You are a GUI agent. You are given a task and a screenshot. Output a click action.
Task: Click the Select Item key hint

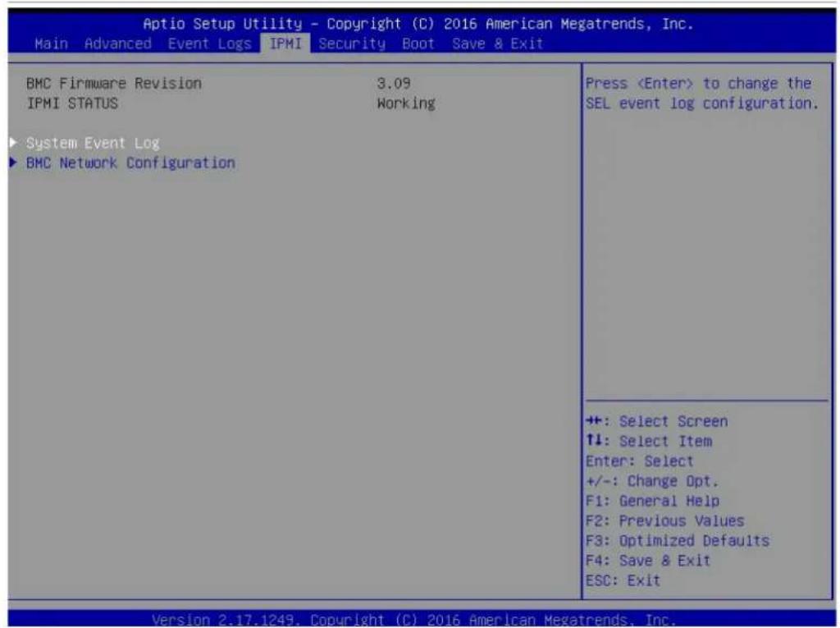[x=649, y=442]
